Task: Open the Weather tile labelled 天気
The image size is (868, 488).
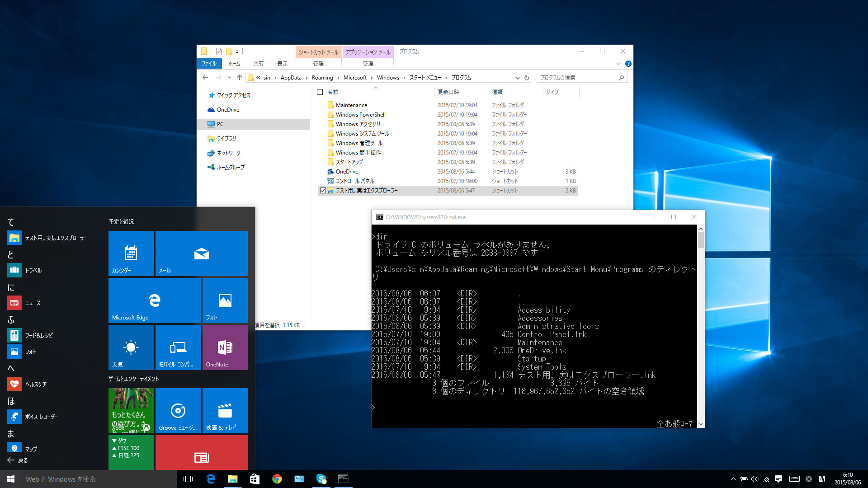Action: tap(131, 347)
